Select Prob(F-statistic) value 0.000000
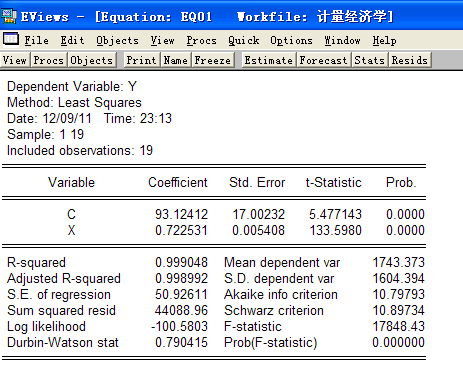The width and height of the screenshot is (463, 379). click(x=398, y=342)
